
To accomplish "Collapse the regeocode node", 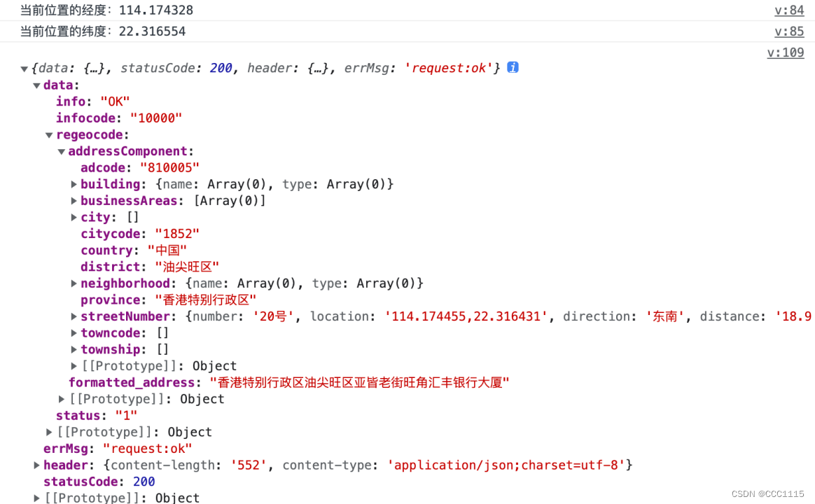I will (x=49, y=135).
